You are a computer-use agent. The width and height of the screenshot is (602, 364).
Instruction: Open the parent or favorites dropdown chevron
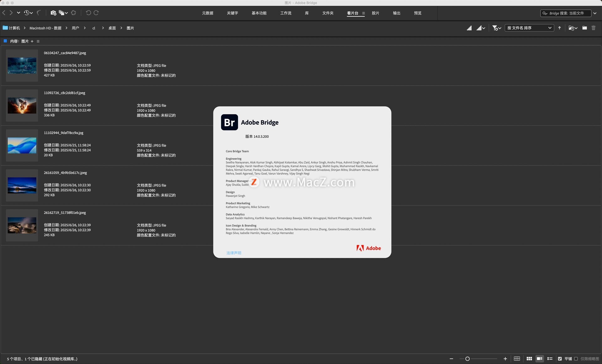tap(18, 13)
